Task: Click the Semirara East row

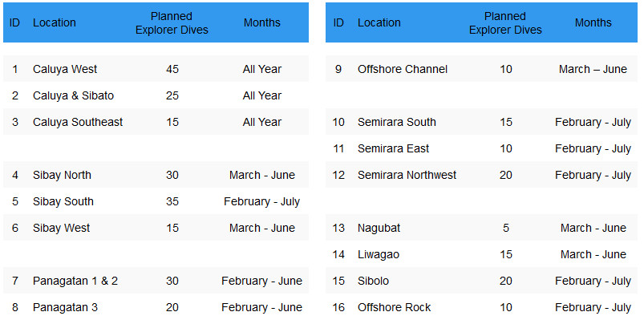Action: coord(481,148)
